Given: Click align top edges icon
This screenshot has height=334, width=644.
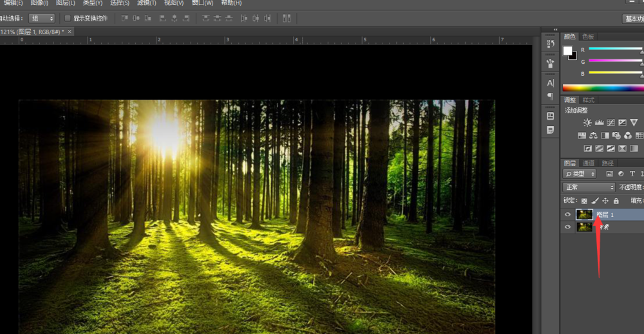Looking at the screenshot, I should click(x=125, y=19).
